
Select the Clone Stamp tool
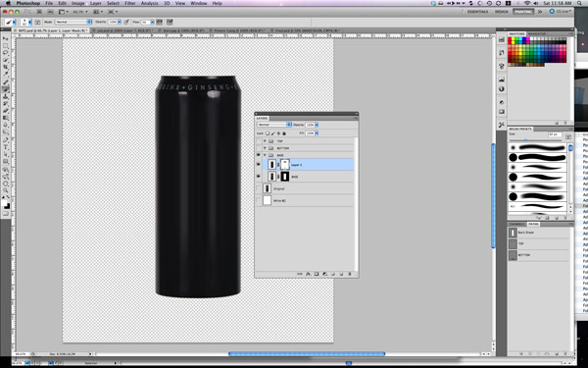[x=6, y=96]
